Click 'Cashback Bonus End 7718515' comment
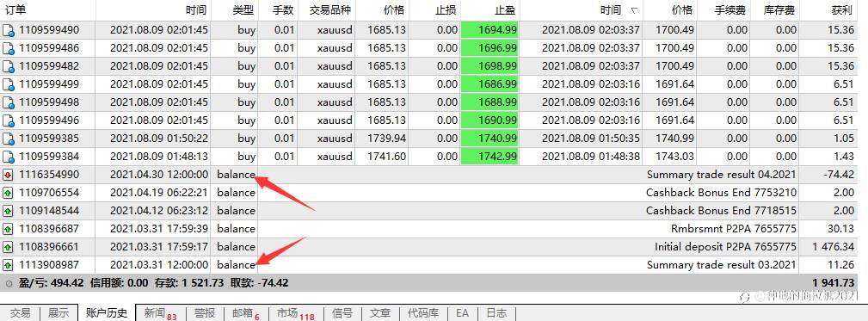This screenshot has width=868, height=321. (x=721, y=211)
